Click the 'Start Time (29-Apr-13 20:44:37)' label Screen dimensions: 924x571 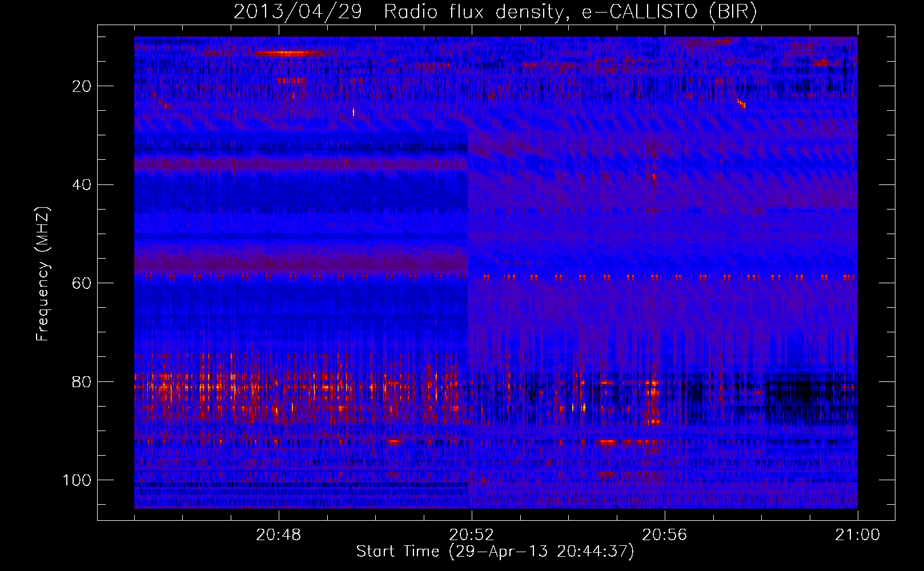tap(495, 552)
